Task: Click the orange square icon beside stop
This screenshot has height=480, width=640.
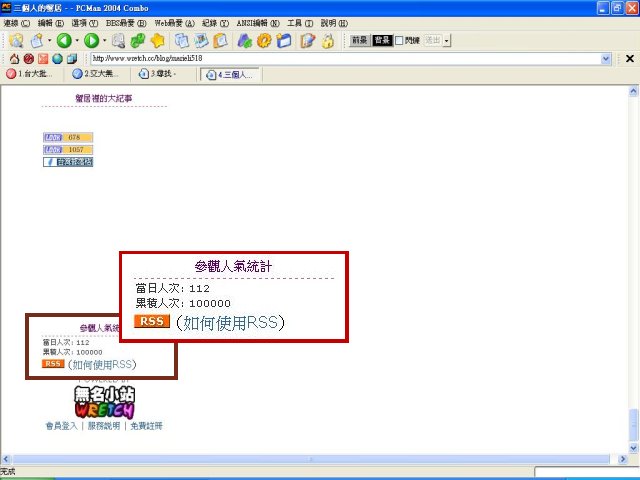Action: click(43, 59)
